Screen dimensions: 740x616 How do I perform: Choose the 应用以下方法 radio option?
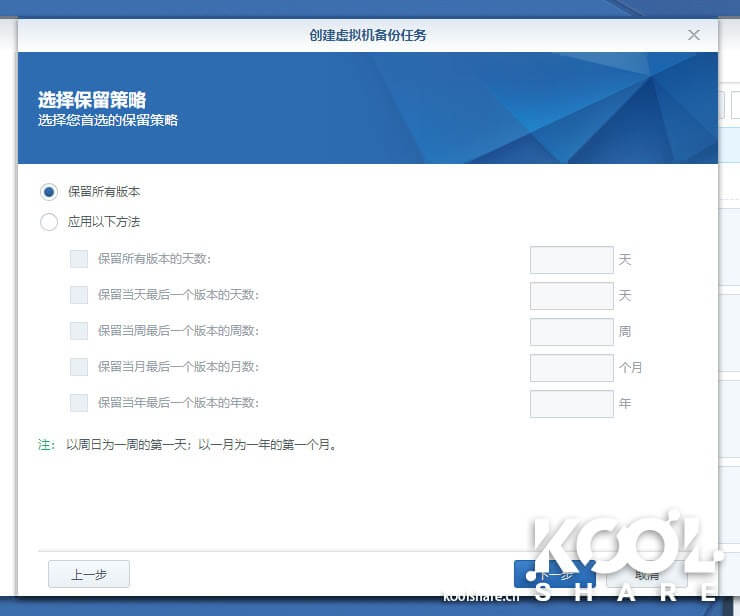49,222
